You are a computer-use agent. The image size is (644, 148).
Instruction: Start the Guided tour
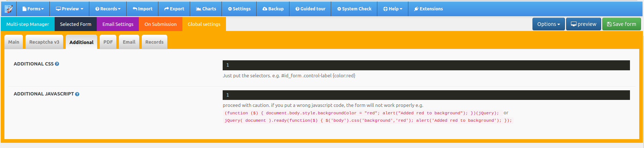[x=311, y=9]
